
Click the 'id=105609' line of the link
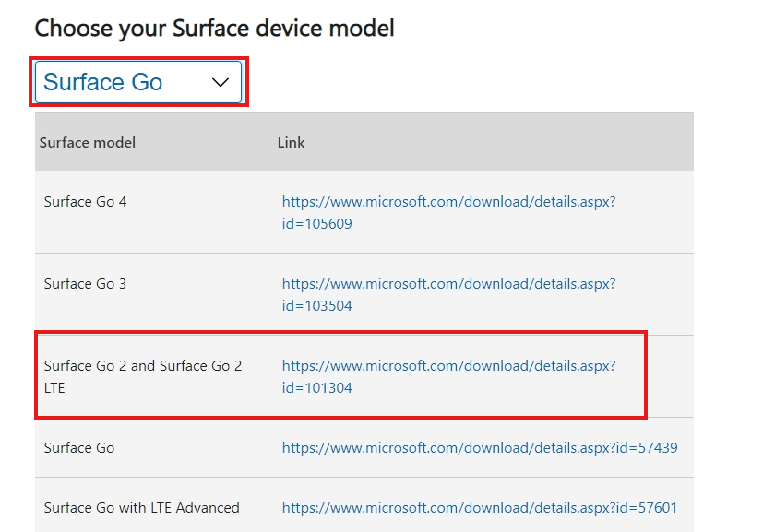point(316,224)
